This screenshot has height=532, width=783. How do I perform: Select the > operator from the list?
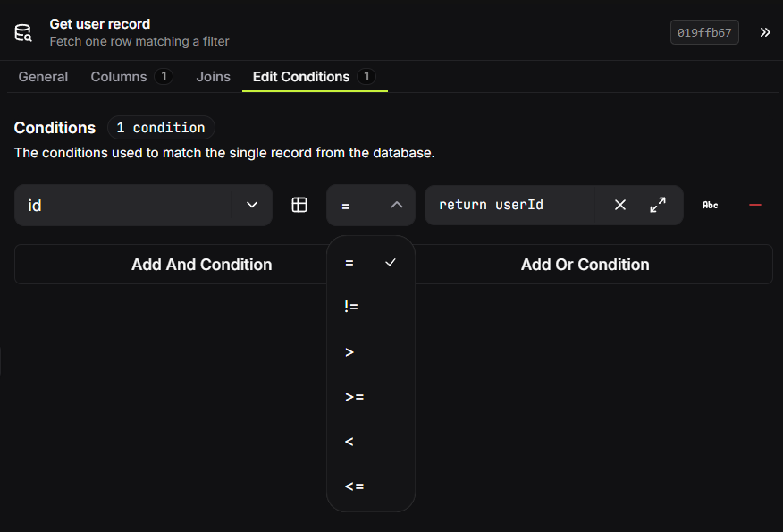(371, 352)
